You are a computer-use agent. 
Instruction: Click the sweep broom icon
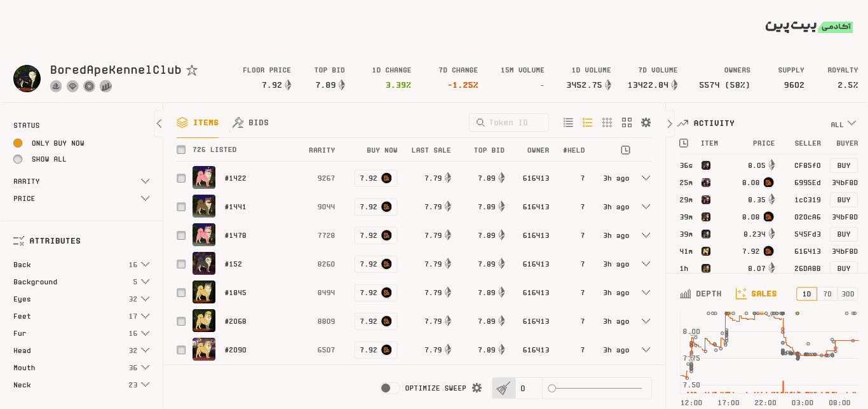[x=503, y=388]
